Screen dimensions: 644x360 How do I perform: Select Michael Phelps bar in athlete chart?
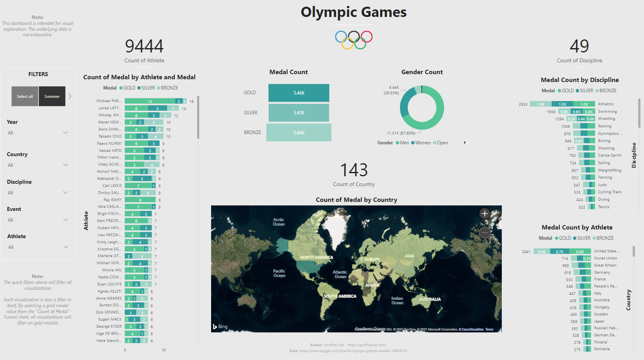[150, 101]
